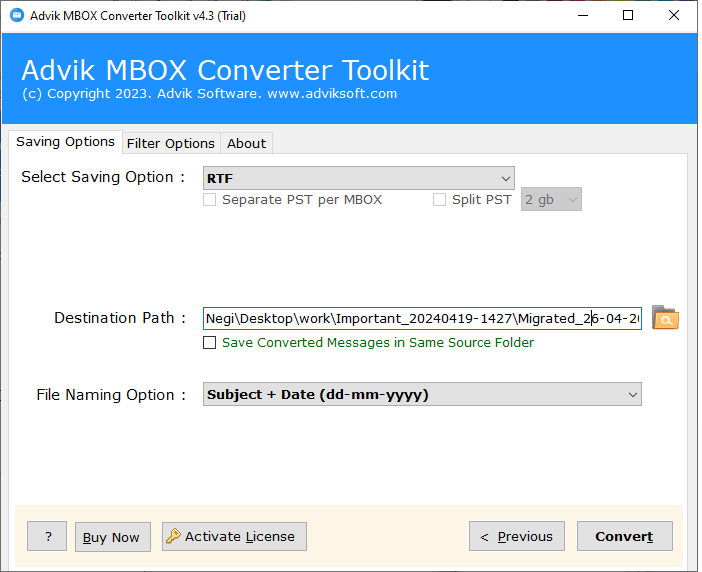Start conversion with the Convert button

(x=625, y=536)
